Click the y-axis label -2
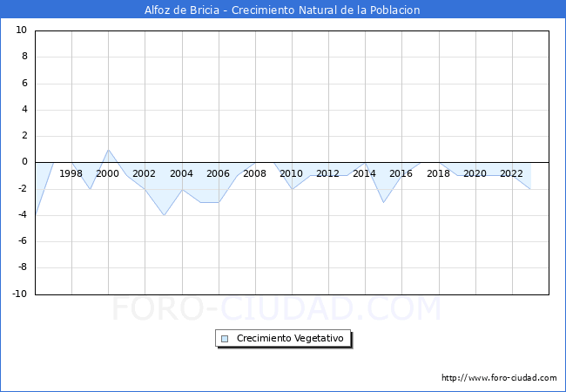This screenshot has width=566, height=392. click(23, 188)
